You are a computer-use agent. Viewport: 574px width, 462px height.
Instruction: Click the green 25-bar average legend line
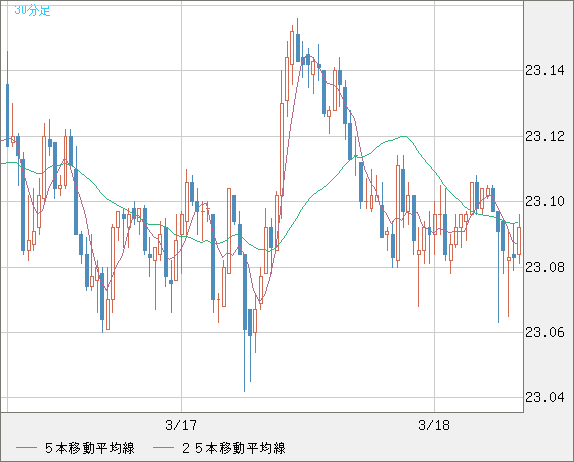pyautogui.click(x=163, y=448)
